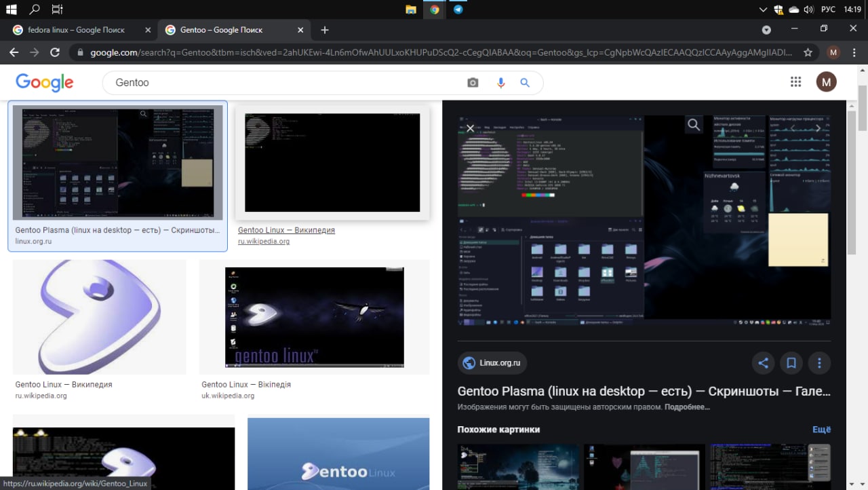Click the linux.org.ru source under first result
This screenshot has height=490, width=868.
coord(33,242)
